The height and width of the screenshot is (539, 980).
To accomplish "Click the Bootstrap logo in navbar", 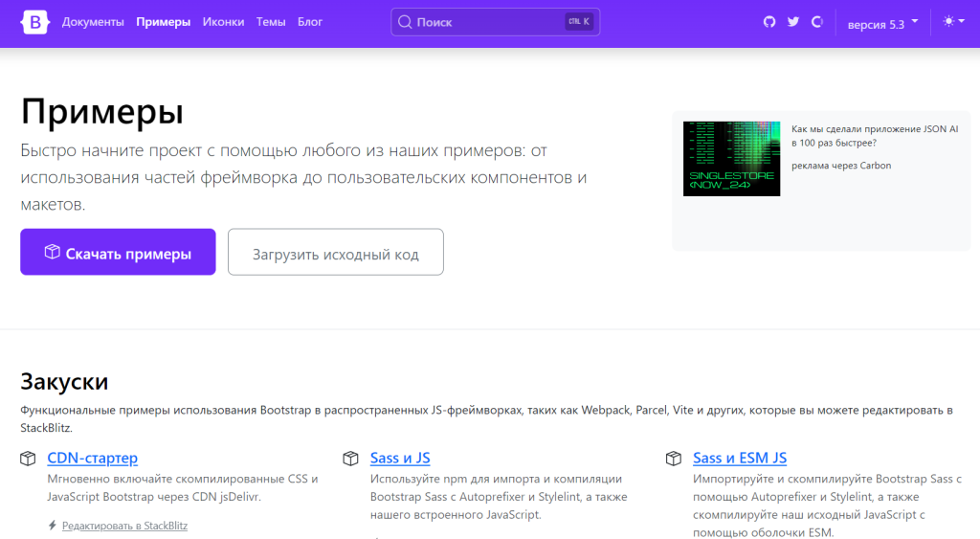I will coord(34,23).
